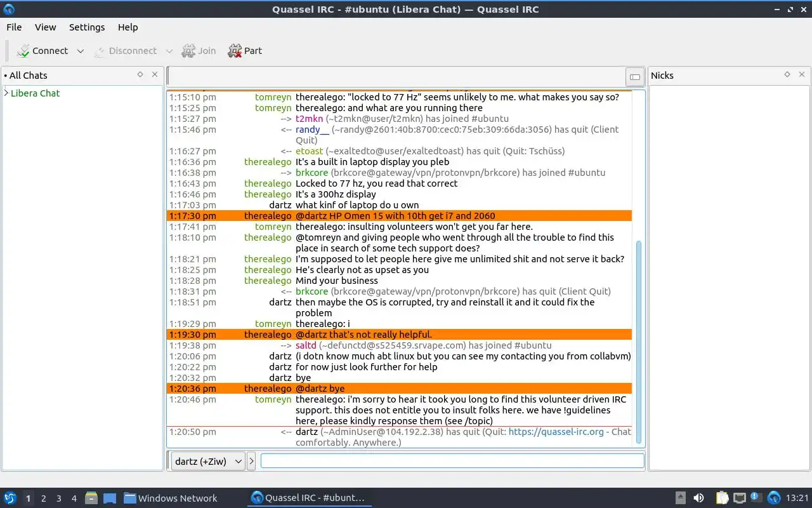Click the Connect toolbar button
Image resolution: width=812 pixels, height=508 pixels.
pyautogui.click(x=42, y=51)
